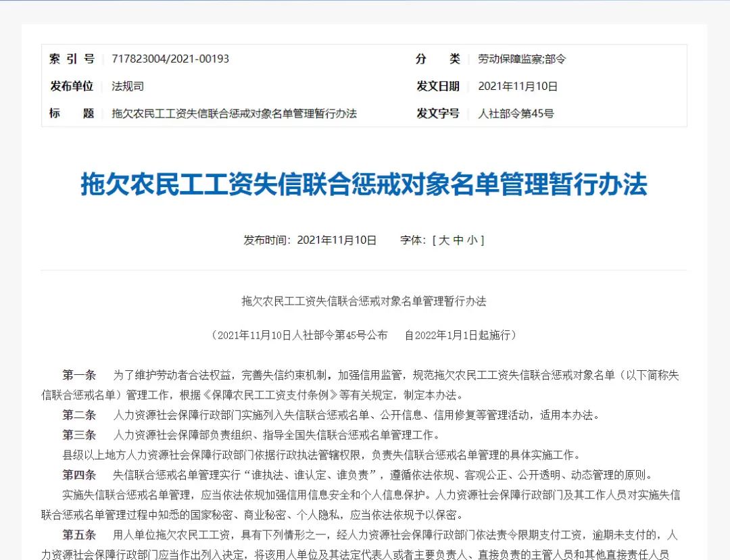Set font size to 小 (small)
Viewport: 730px width, 560px height.
(472, 240)
